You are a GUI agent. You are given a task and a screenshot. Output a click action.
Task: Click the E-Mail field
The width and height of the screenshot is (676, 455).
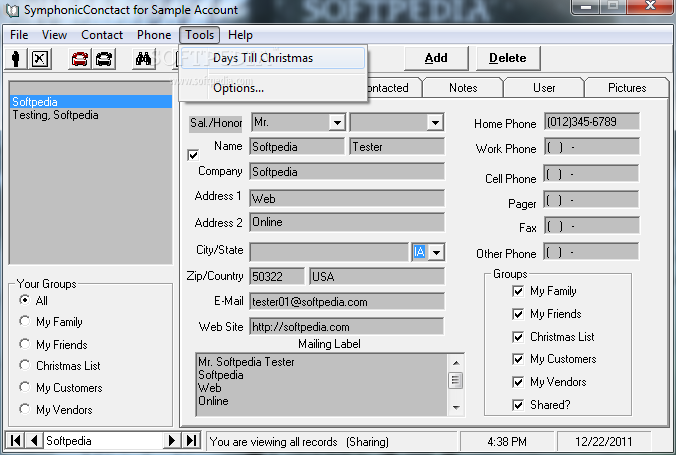click(347, 301)
